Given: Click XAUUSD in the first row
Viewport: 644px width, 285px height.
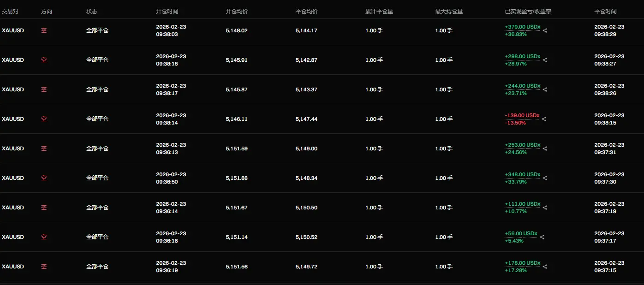Looking at the screenshot, I should pyautogui.click(x=13, y=30).
